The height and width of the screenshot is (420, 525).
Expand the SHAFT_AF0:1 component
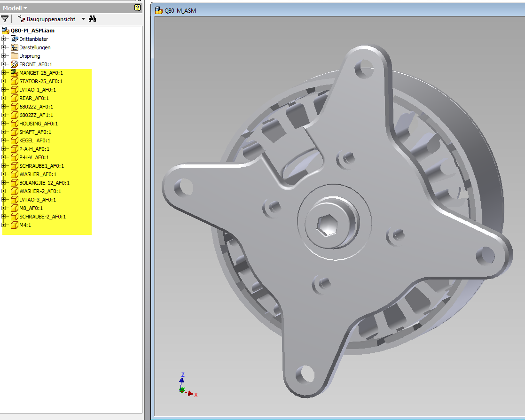3,132
